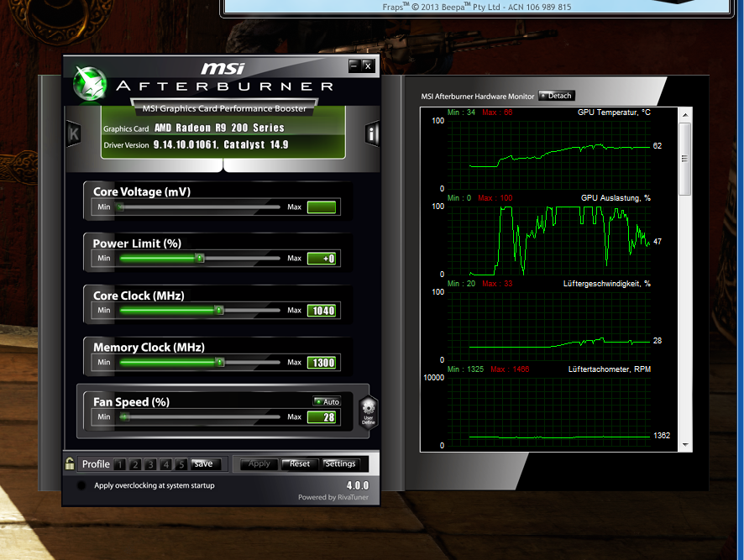Viewport: 744px width, 560px height.
Task: Minimize the Afterburner window
Action: pyautogui.click(x=354, y=65)
